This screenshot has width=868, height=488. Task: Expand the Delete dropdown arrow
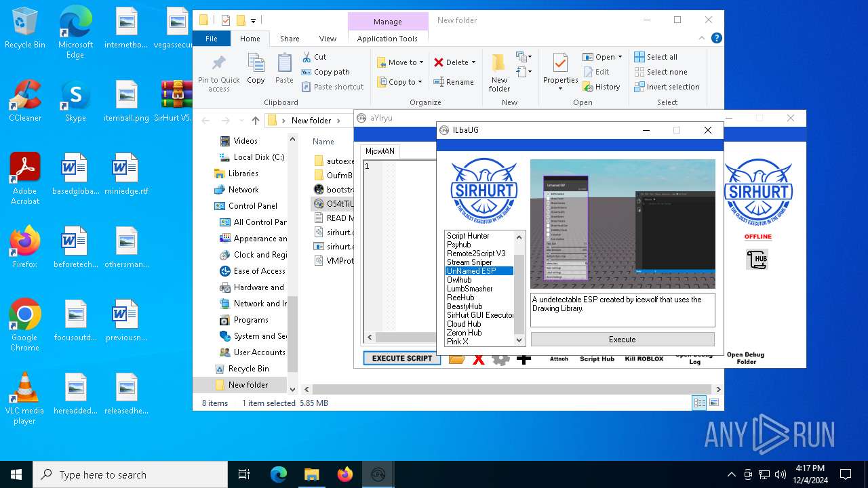(473, 62)
